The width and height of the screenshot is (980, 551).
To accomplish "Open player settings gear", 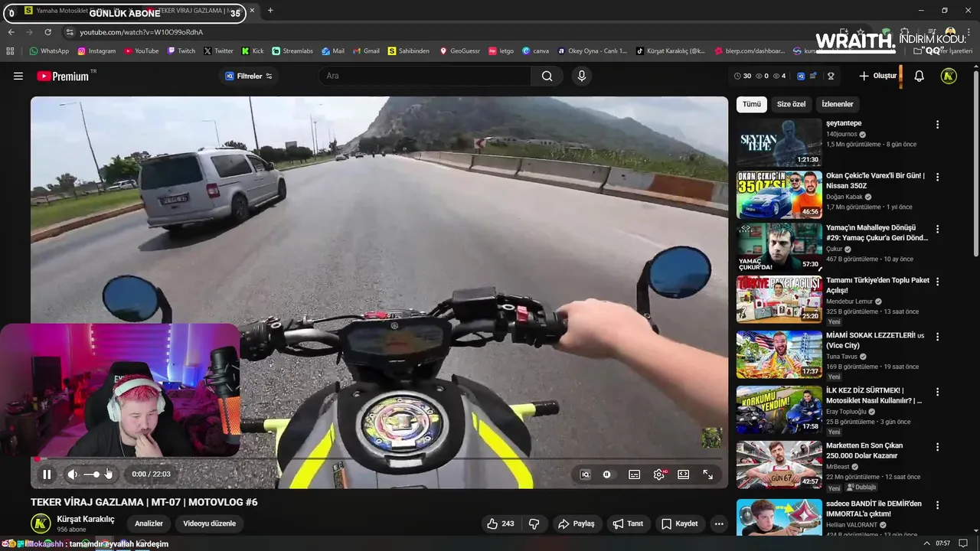I will 659,474.
